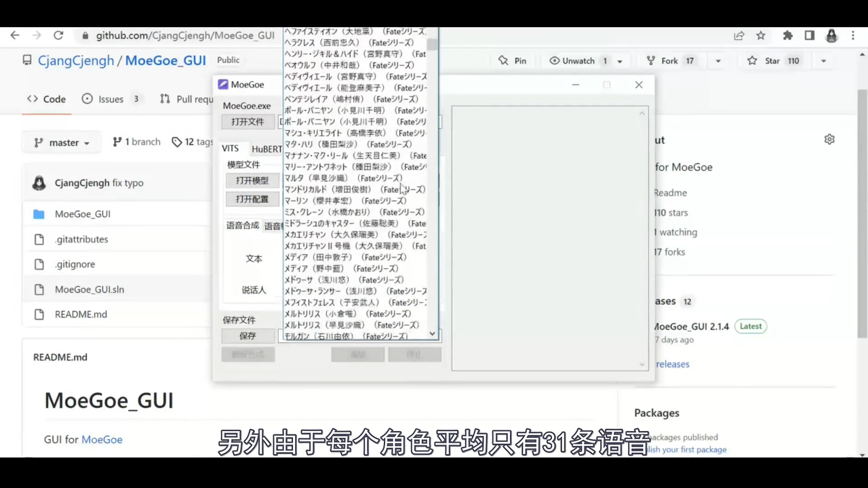The width and height of the screenshot is (868, 488).
Task: Follow the MoeGoe link in the README
Action: pyautogui.click(x=102, y=439)
